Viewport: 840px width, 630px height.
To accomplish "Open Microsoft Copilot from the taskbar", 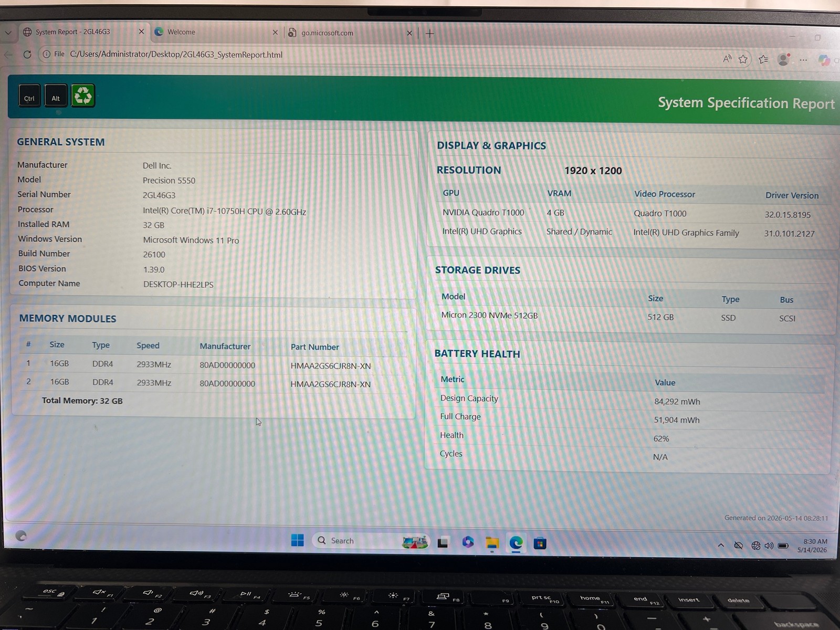I will click(x=468, y=542).
